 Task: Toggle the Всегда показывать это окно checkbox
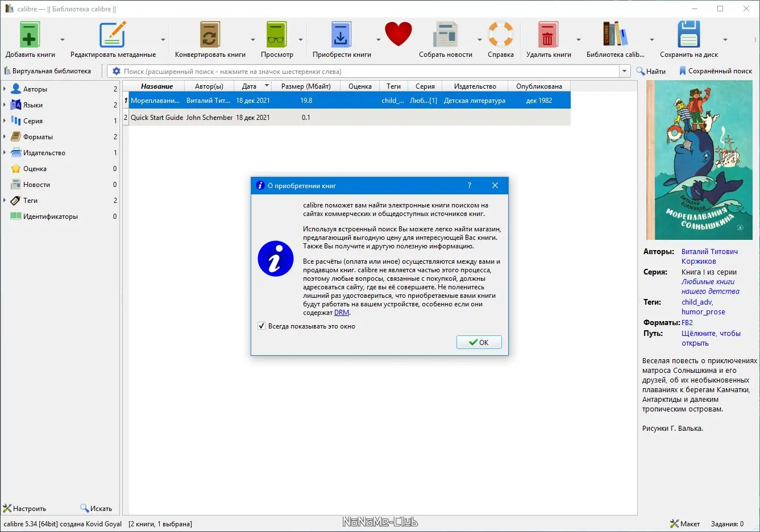pos(261,326)
